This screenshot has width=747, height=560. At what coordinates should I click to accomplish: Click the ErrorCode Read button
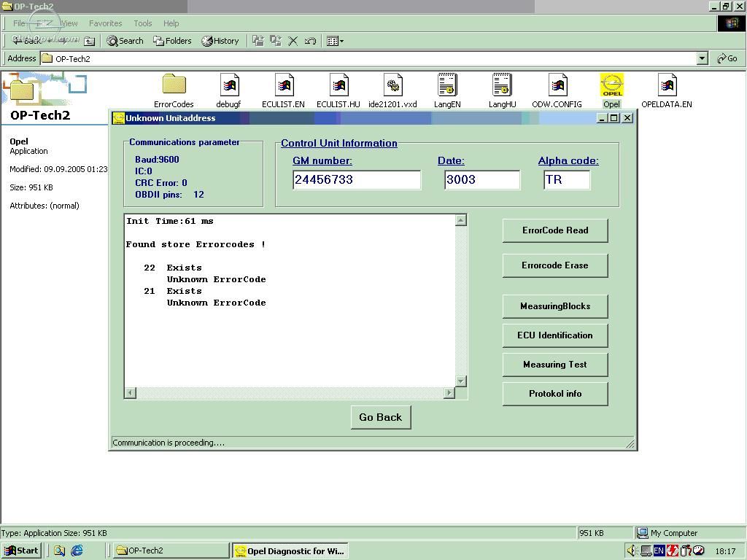pos(555,230)
